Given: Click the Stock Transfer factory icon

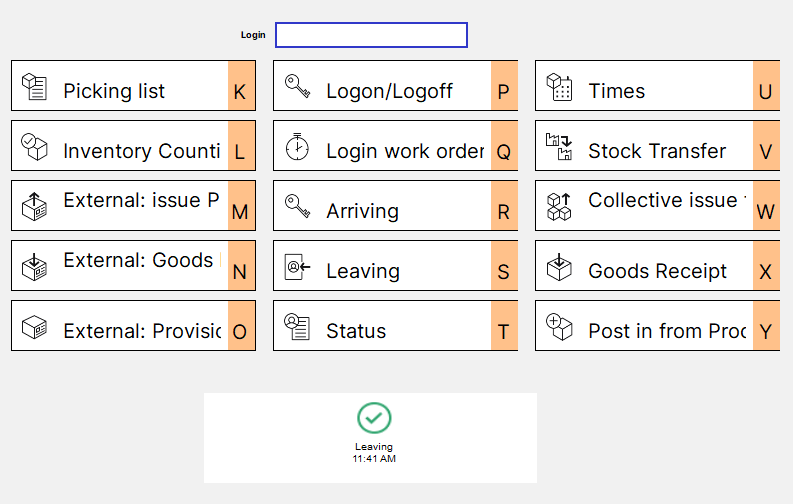Looking at the screenshot, I should coord(560,147).
